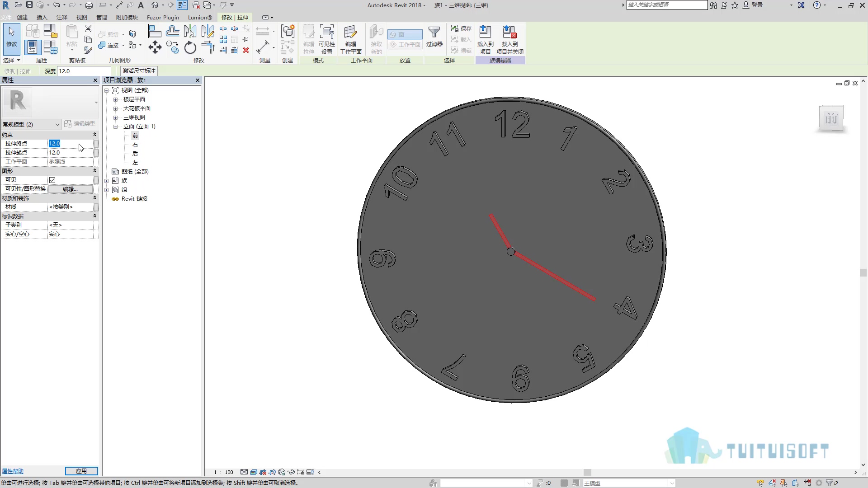Click the 拉伸起点 value field
This screenshot has height=488, width=868.
[70, 153]
